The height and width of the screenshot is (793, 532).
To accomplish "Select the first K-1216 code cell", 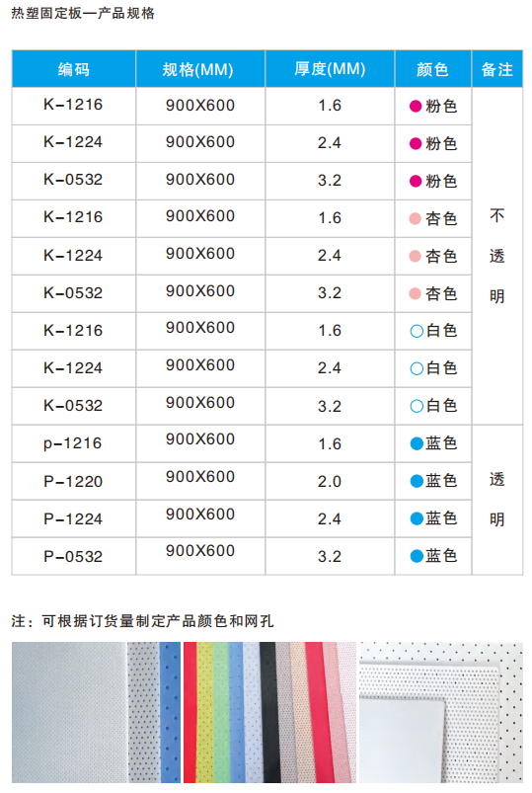I will click(74, 106).
